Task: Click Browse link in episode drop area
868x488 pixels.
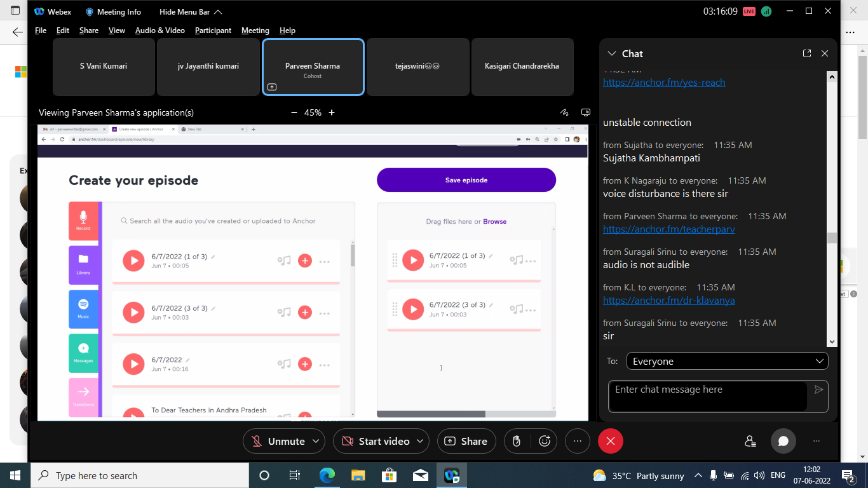Action: click(x=495, y=222)
